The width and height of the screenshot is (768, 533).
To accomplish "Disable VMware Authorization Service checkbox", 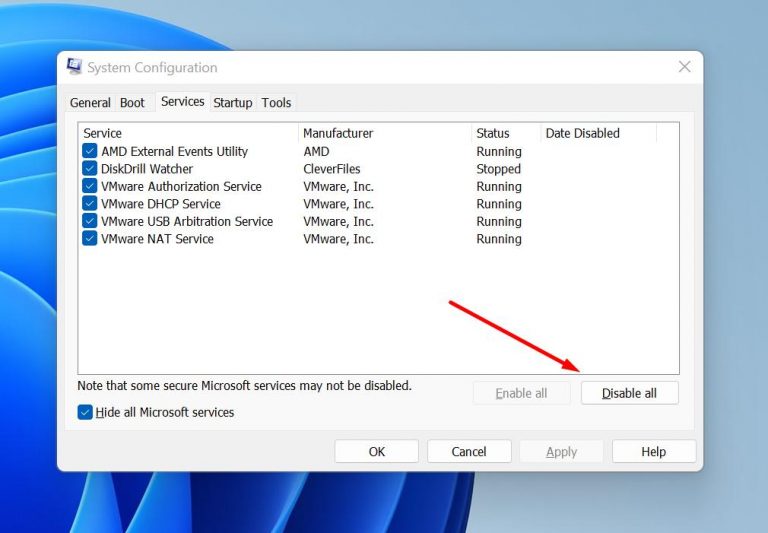I will pos(90,187).
